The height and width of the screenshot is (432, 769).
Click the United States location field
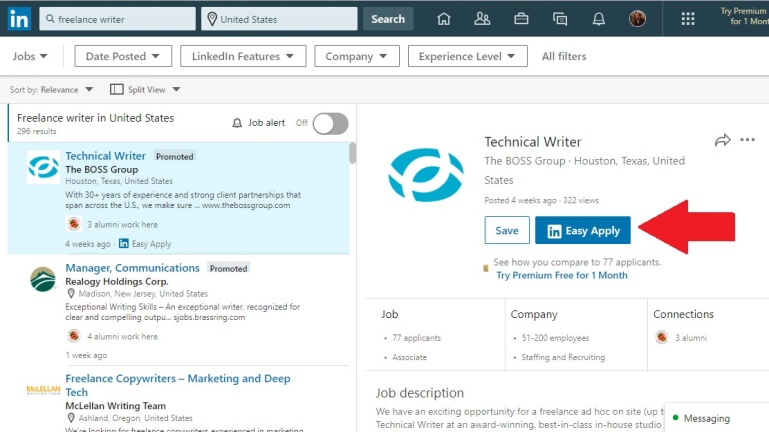tap(279, 19)
